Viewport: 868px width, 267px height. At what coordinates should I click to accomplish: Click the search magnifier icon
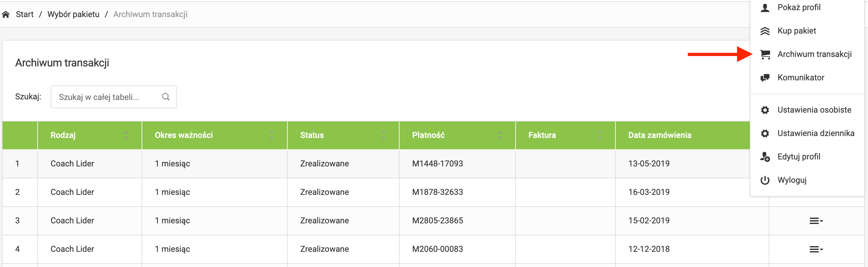[x=165, y=97]
